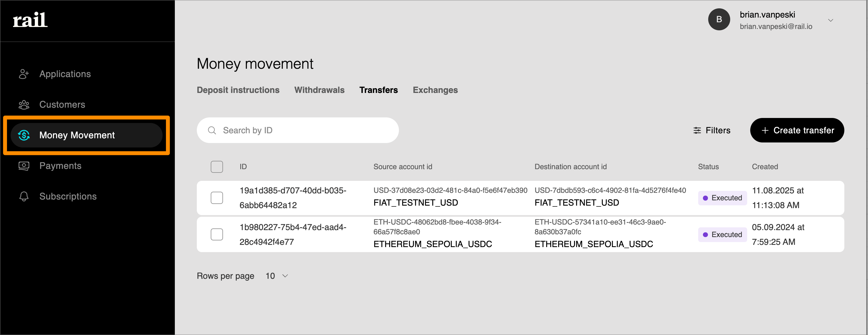Click the Subscriptions bell icon
Image resolution: width=868 pixels, height=335 pixels.
point(24,197)
